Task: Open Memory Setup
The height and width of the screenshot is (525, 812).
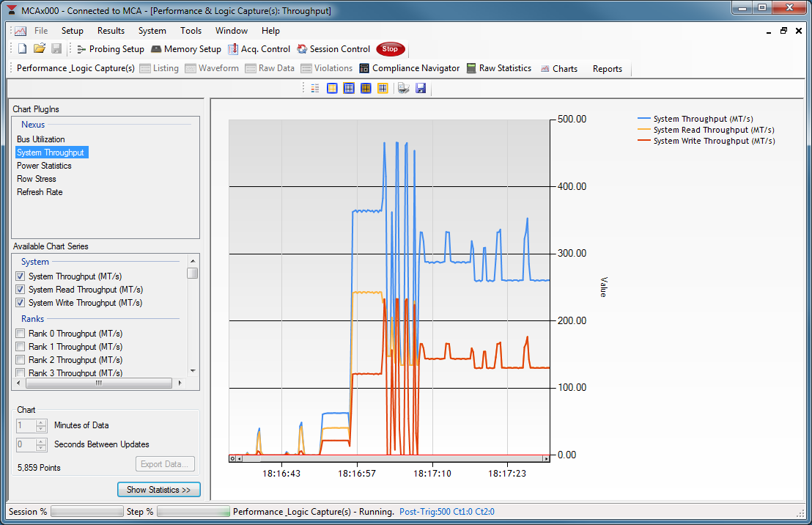Action: [x=186, y=49]
